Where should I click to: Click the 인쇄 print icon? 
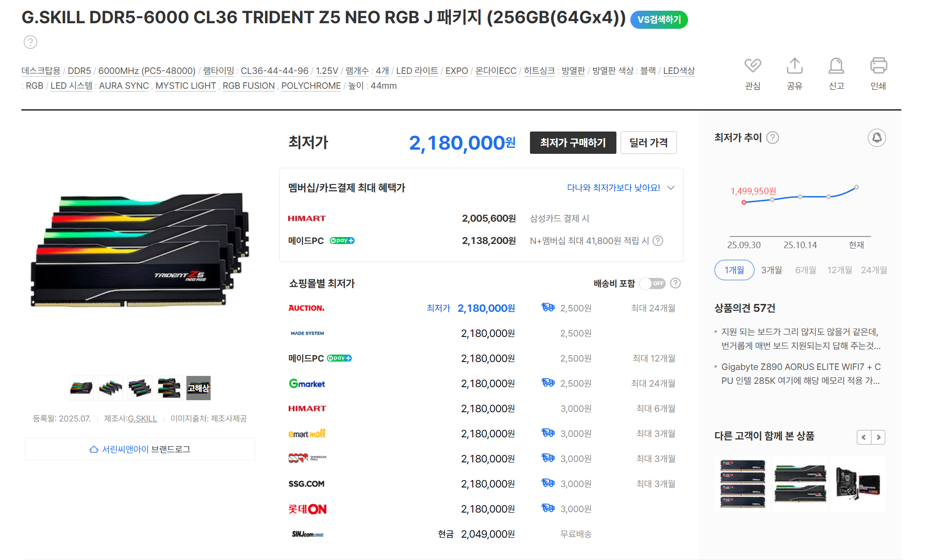(878, 66)
